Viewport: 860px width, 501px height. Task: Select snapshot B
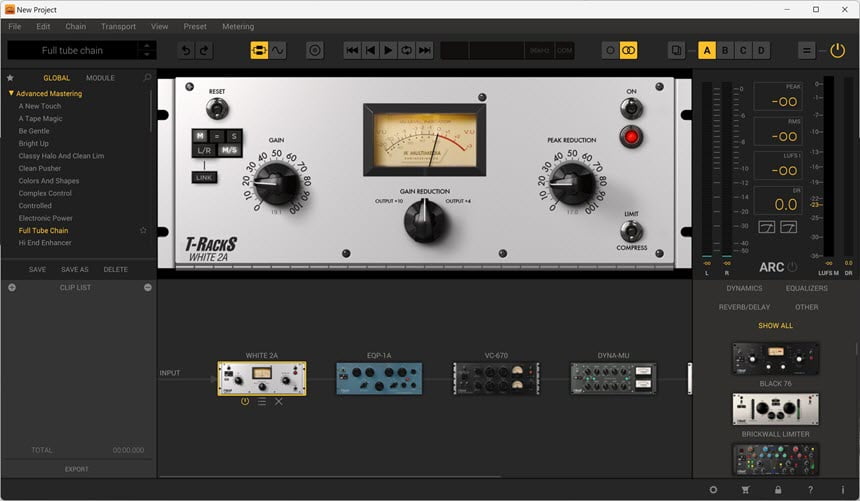[725, 50]
